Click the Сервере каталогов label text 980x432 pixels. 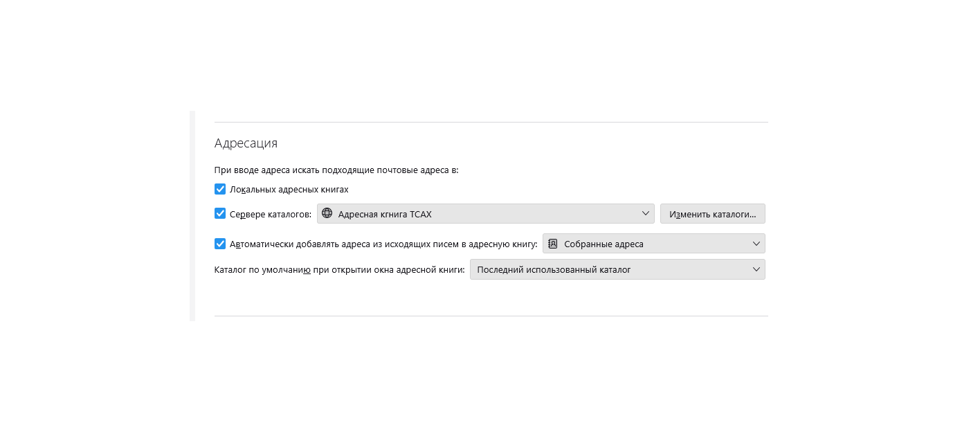click(270, 215)
